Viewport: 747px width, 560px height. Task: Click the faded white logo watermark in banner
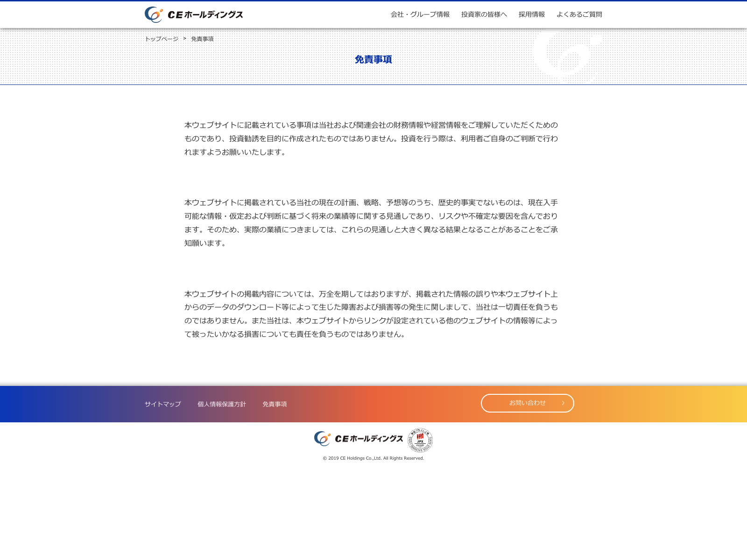coord(565,54)
